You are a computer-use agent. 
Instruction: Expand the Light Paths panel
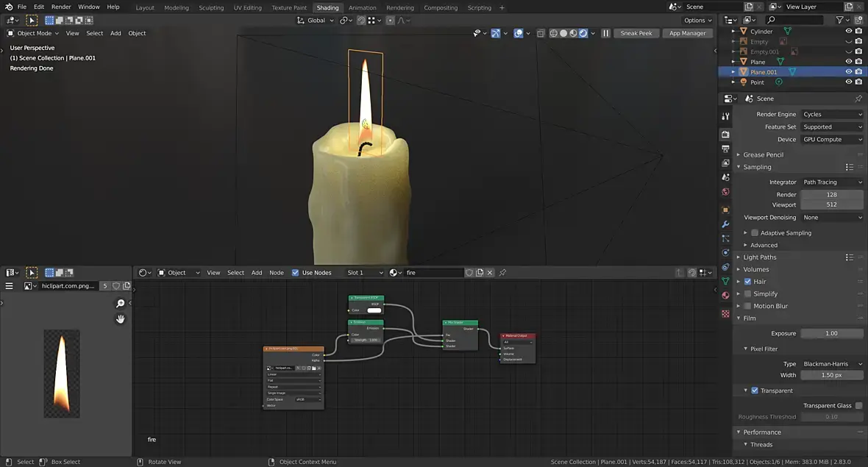(x=759, y=257)
